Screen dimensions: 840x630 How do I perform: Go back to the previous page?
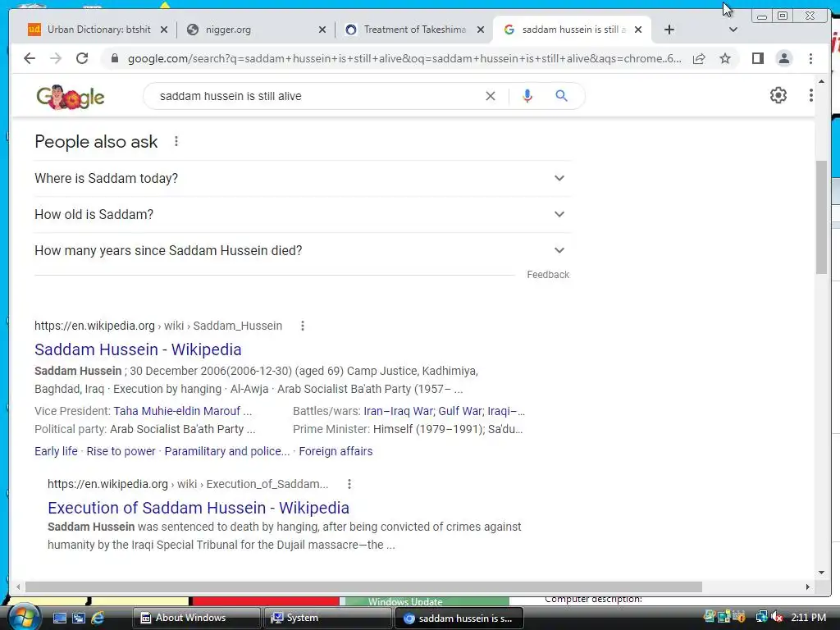[30, 58]
